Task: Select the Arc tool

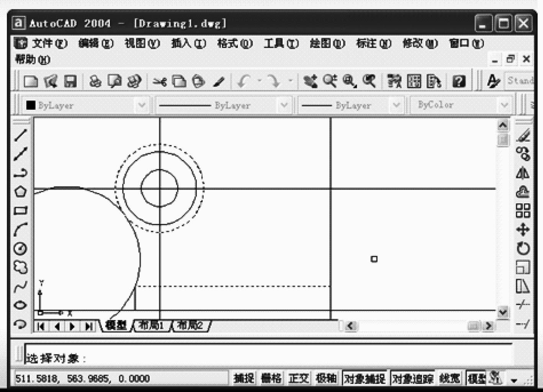Action: point(21,229)
